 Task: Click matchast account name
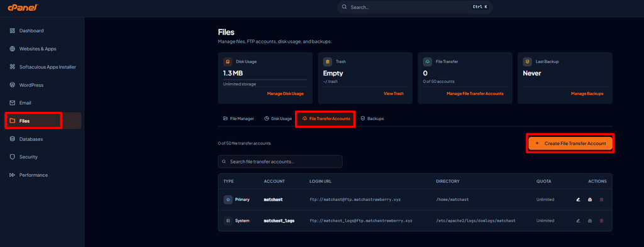point(273,199)
